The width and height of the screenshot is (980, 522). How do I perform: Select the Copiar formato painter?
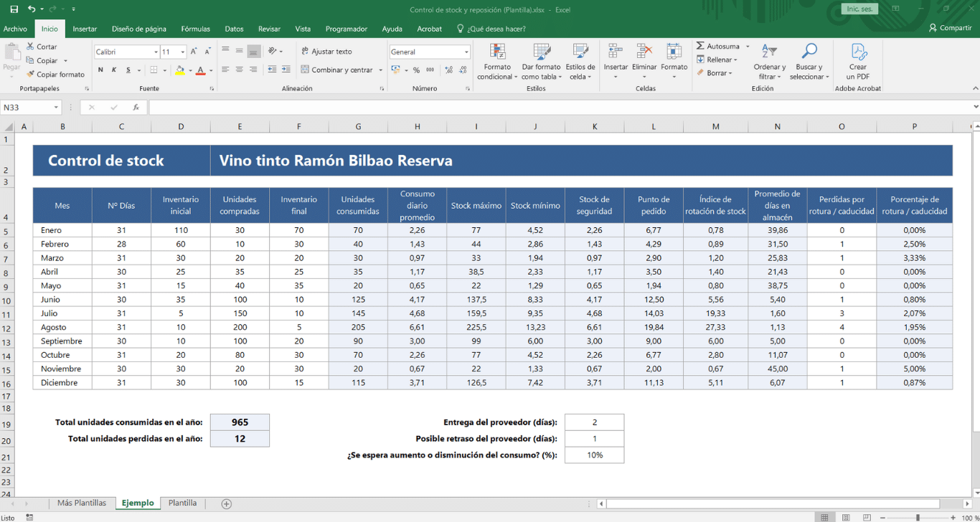pyautogui.click(x=56, y=75)
